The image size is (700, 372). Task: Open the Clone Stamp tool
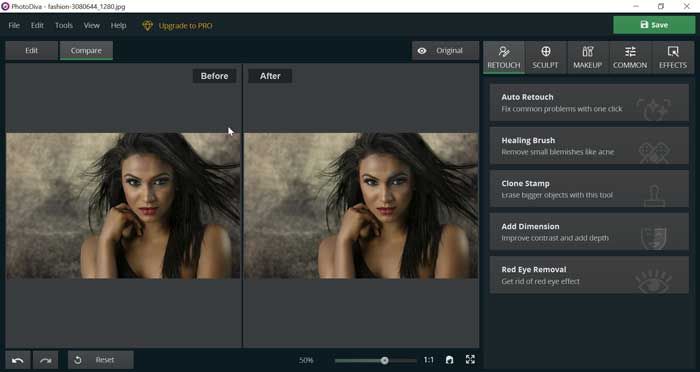(589, 189)
